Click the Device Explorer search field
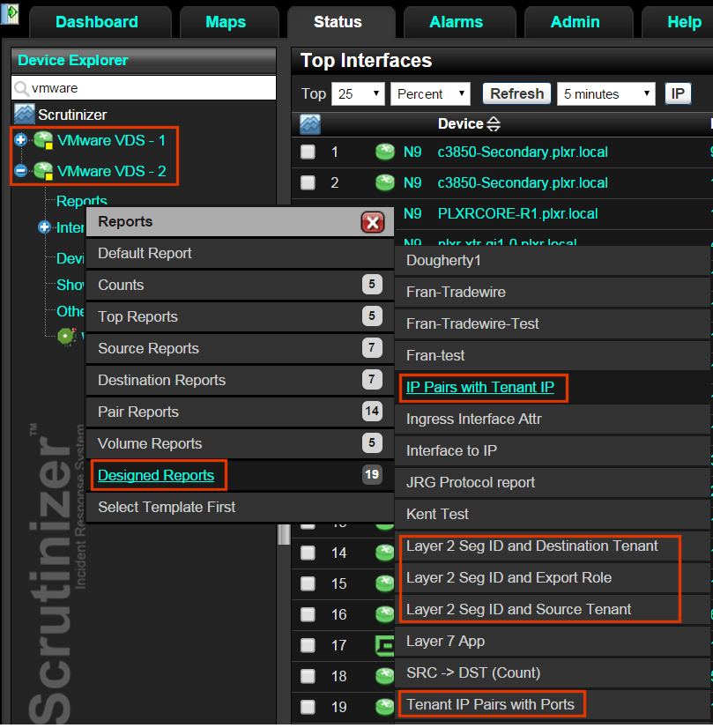 pyautogui.click(x=144, y=88)
